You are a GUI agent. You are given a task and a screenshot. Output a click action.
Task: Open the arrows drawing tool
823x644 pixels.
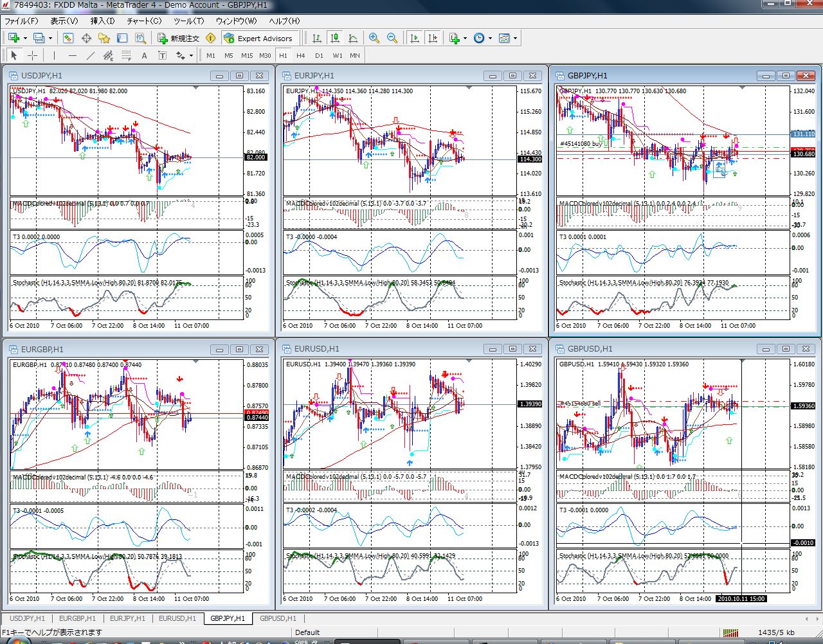[x=180, y=55]
